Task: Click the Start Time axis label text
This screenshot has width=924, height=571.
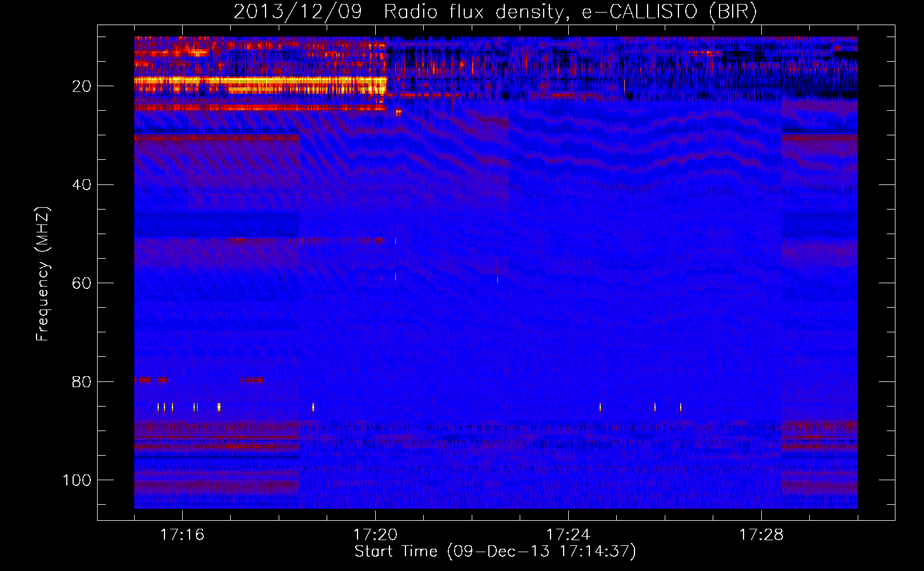Action: point(495,552)
